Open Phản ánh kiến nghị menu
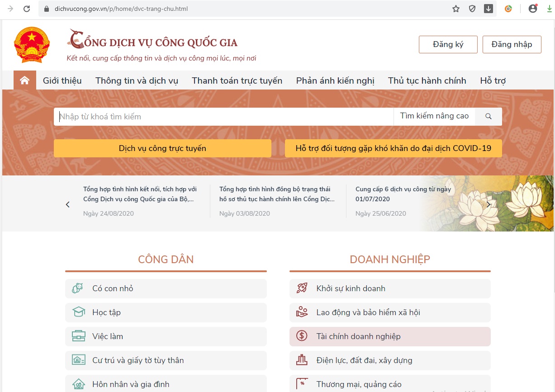Image resolution: width=555 pixels, height=392 pixels. click(335, 80)
